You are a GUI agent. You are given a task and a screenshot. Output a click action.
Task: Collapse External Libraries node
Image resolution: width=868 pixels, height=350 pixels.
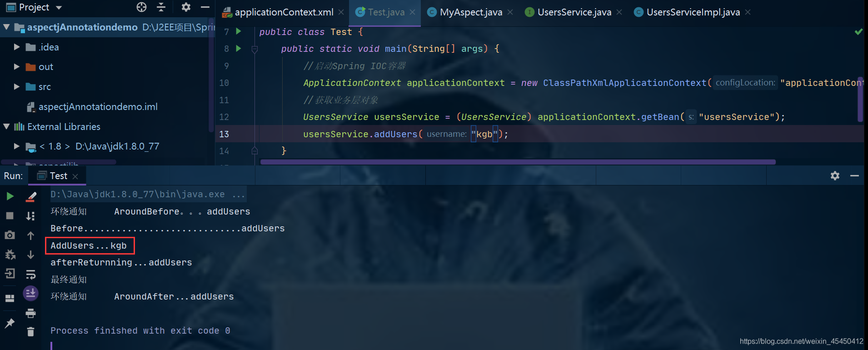click(x=6, y=126)
